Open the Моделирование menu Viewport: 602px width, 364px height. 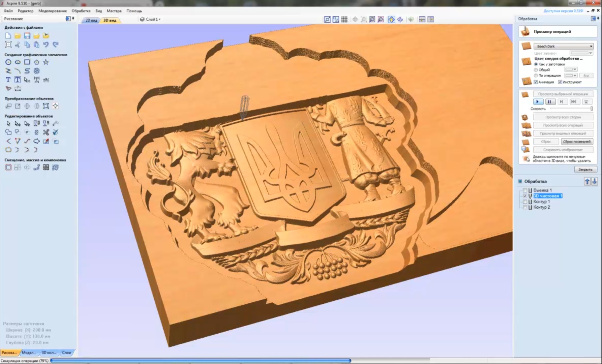coord(52,11)
